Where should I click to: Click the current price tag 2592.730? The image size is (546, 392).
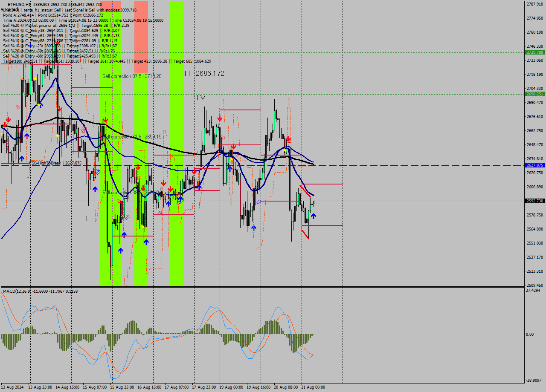(x=535, y=201)
